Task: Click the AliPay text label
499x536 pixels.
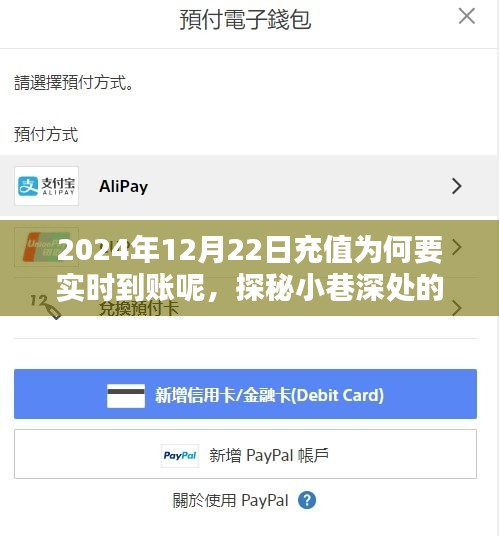Action: [x=123, y=187]
